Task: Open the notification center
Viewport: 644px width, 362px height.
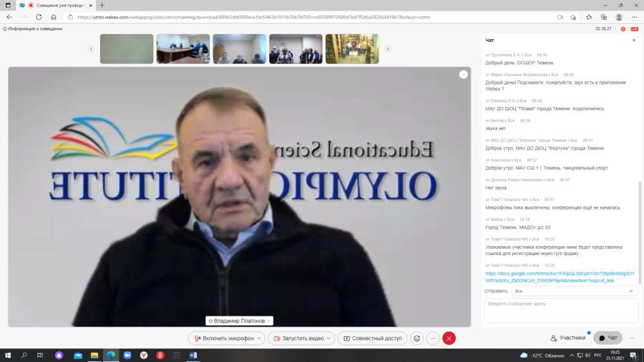Action: click(634, 356)
